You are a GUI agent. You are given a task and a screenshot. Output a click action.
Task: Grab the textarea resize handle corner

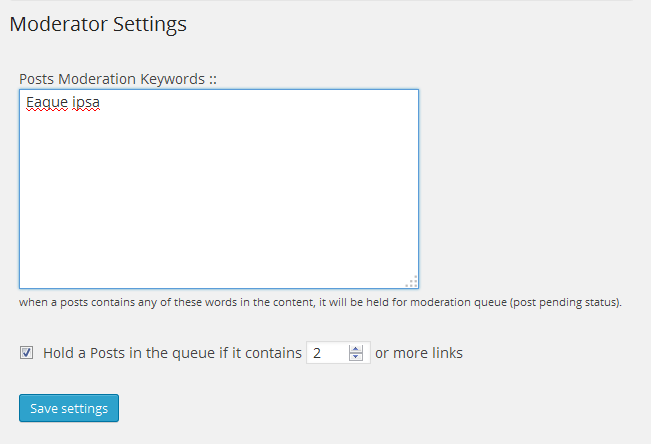[411, 282]
